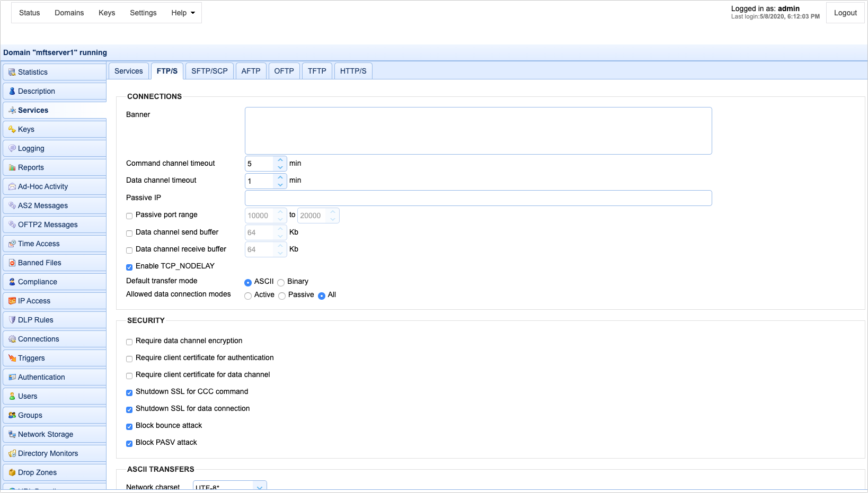The width and height of the screenshot is (868, 493).
Task: Click the Logout button
Action: click(x=845, y=13)
